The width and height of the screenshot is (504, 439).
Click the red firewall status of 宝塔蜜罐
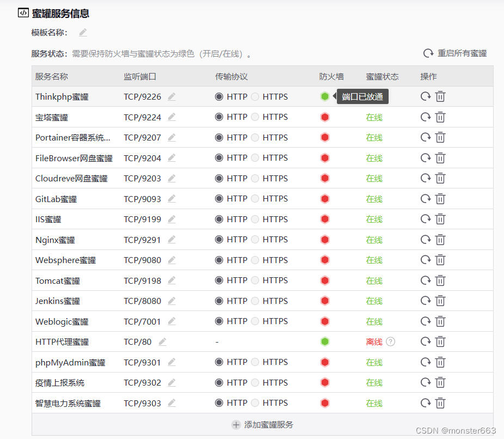point(324,117)
